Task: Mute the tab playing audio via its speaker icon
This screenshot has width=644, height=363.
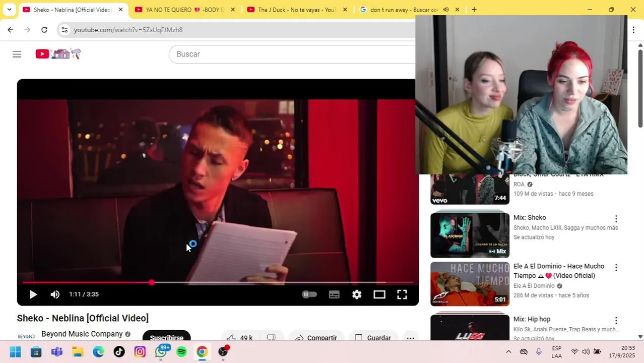Action: click(x=446, y=10)
